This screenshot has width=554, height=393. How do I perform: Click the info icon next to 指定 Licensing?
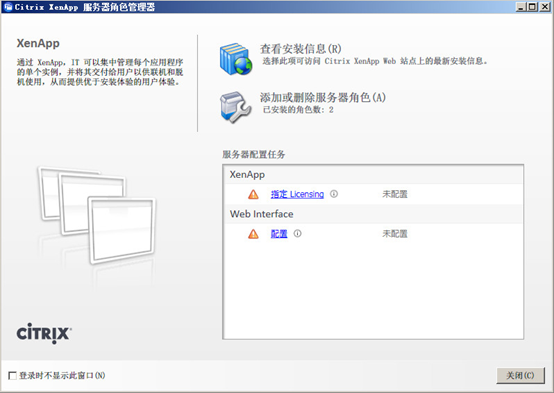click(334, 194)
